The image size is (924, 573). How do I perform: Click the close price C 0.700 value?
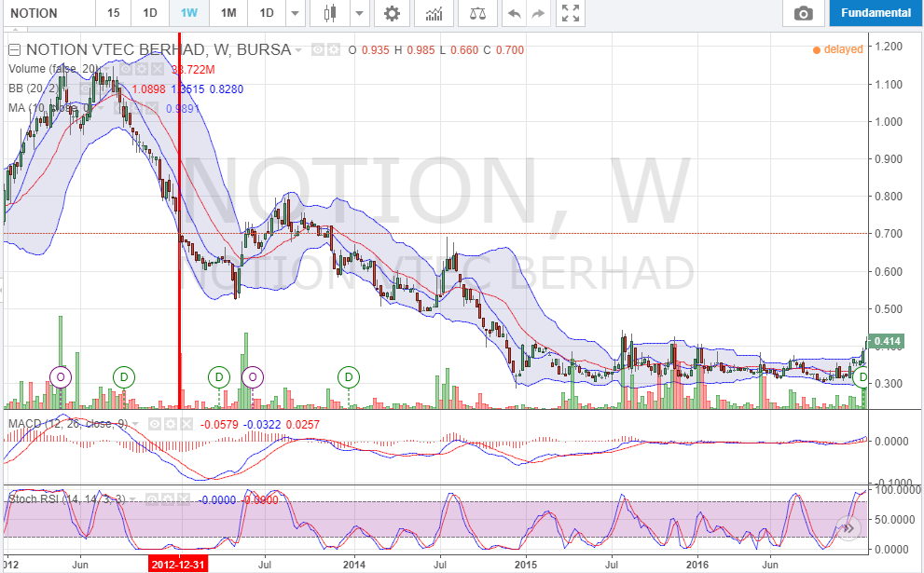click(x=503, y=50)
